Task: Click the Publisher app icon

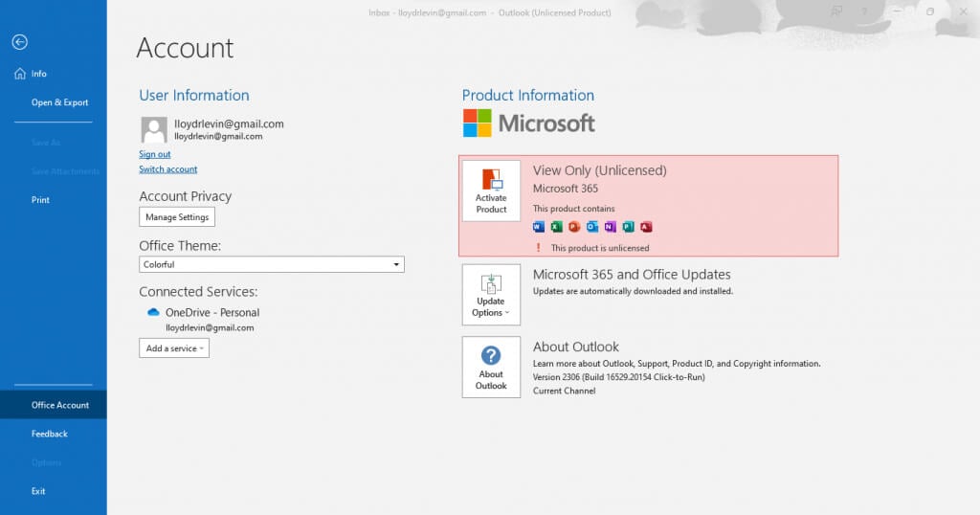Action: [x=628, y=227]
